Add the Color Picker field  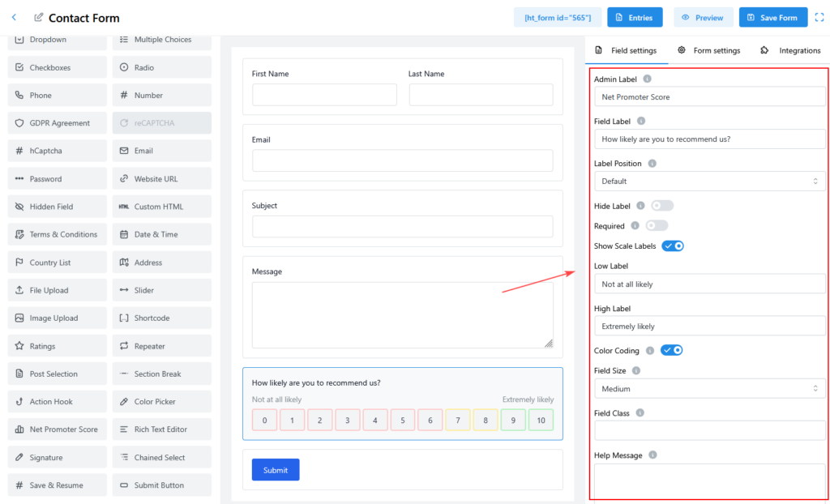(x=161, y=401)
